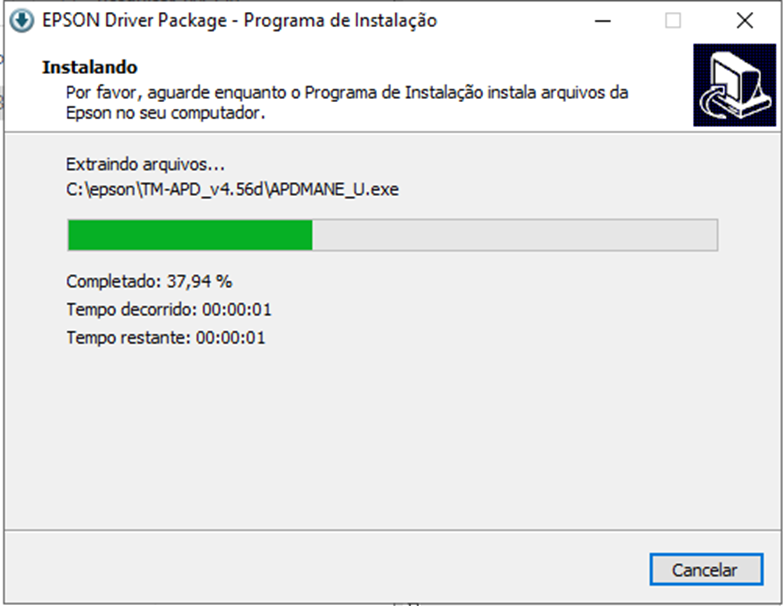The image size is (784, 606).
Task: Cancel the installation with Cancelar
Action: point(706,570)
